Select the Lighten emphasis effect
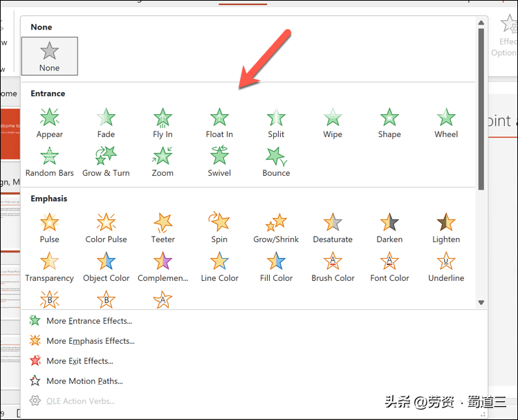Screen dimensions: 518x420 tap(446, 228)
